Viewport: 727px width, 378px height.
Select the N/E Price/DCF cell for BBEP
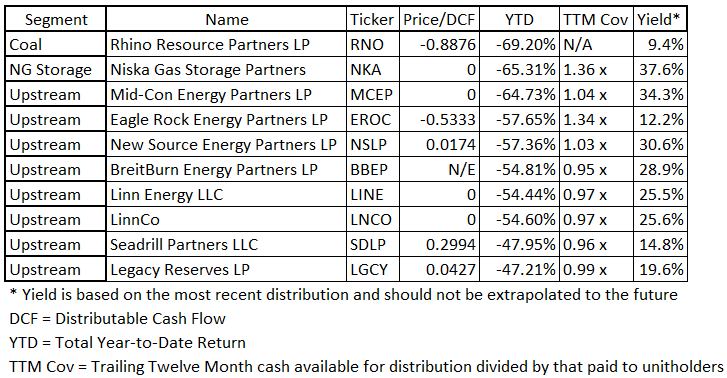[x=439, y=170]
